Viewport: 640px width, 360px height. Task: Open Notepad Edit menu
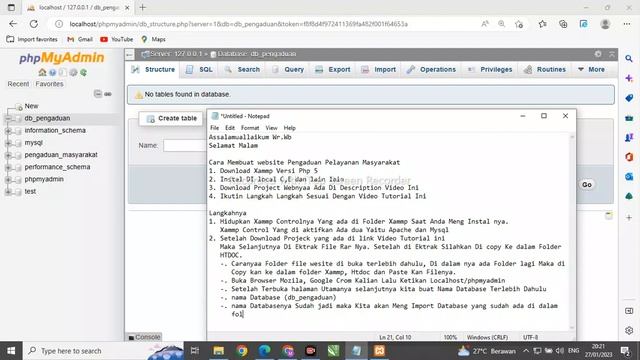230,128
